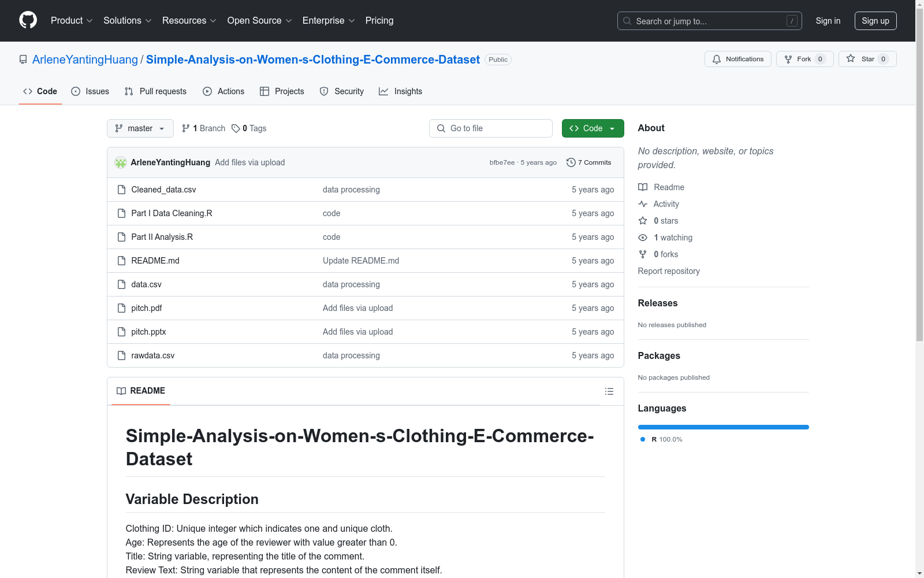Click file icon beside rawdata.csv
This screenshot has width=924, height=578.
(x=121, y=355)
